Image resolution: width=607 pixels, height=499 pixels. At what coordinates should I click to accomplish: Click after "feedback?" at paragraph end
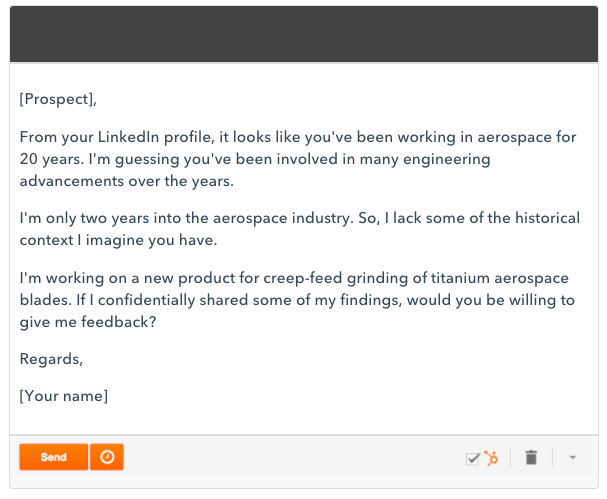click(x=157, y=322)
